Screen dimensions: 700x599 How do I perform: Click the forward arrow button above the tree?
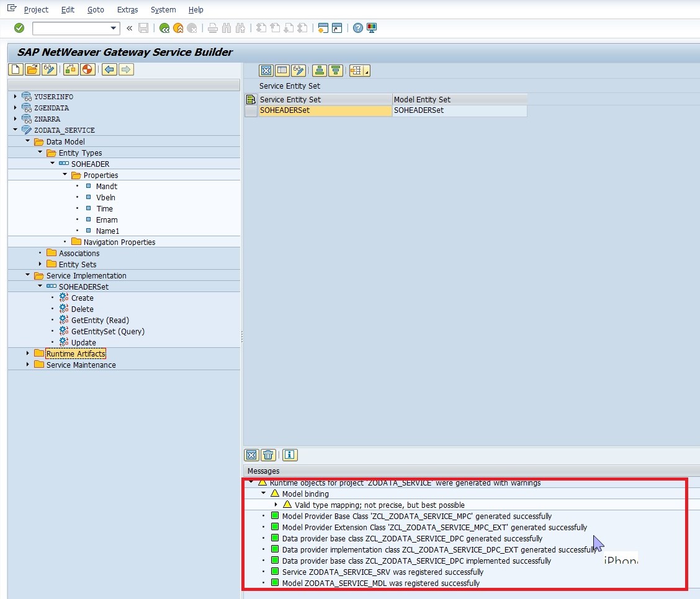126,69
